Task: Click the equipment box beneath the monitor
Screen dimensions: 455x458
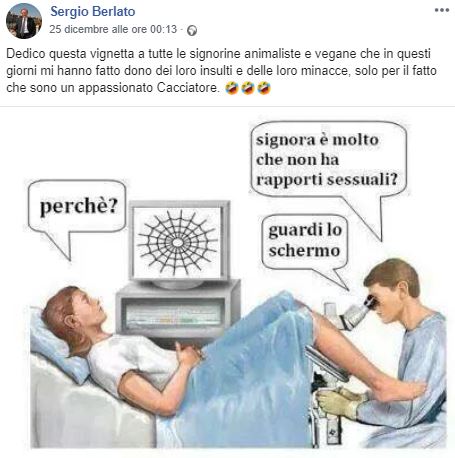Action: coord(178,312)
